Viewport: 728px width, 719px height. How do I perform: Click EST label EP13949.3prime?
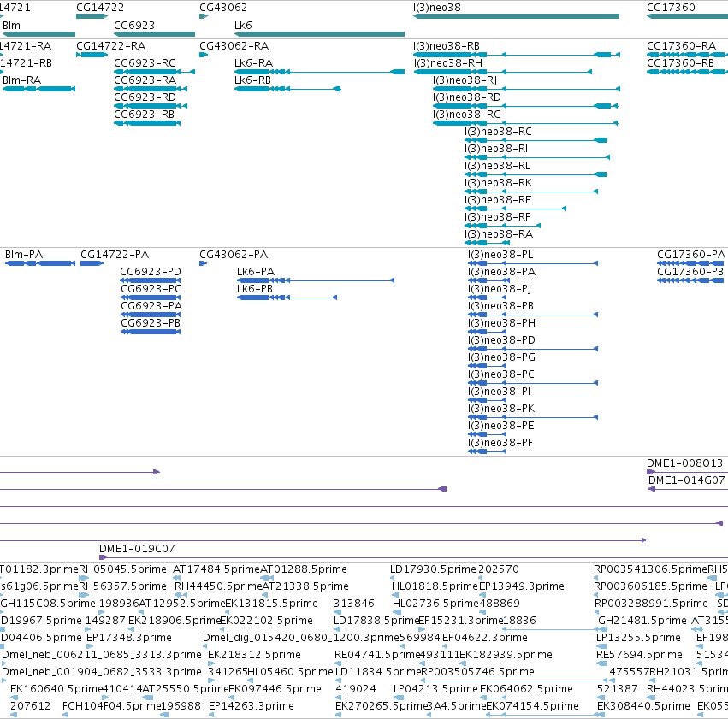pyautogui.click(x=522, y=586)
